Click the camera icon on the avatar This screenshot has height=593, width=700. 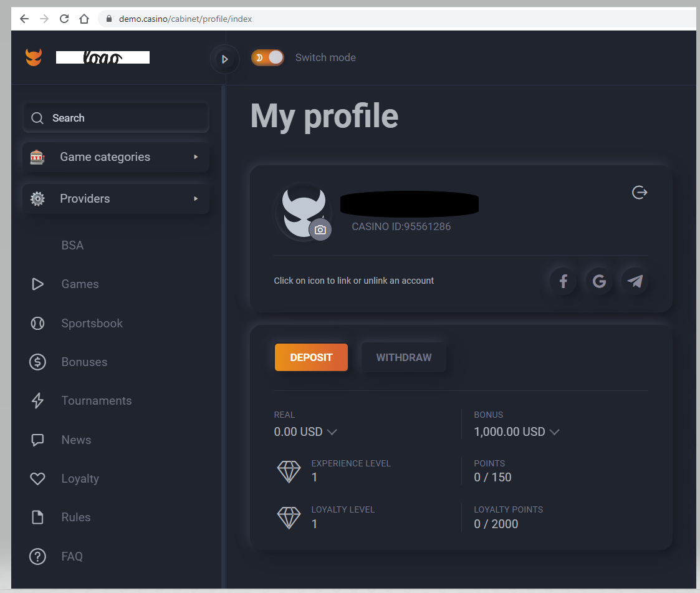click(x=320, y=229)
